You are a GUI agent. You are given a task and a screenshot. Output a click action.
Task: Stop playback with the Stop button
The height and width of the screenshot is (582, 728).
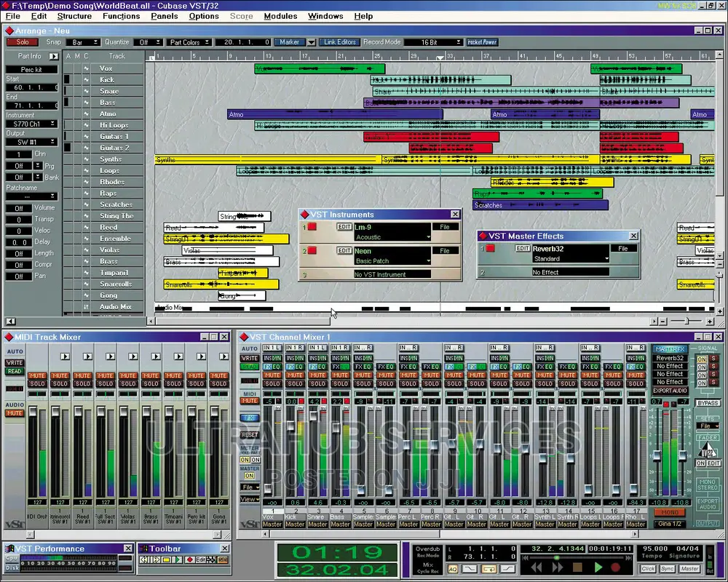coord(577,567)
